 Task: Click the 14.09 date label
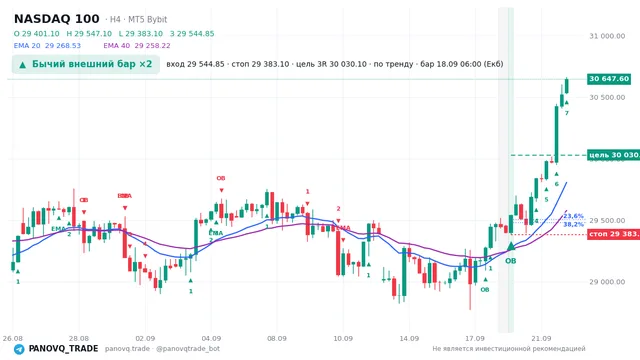pos(409,338)
